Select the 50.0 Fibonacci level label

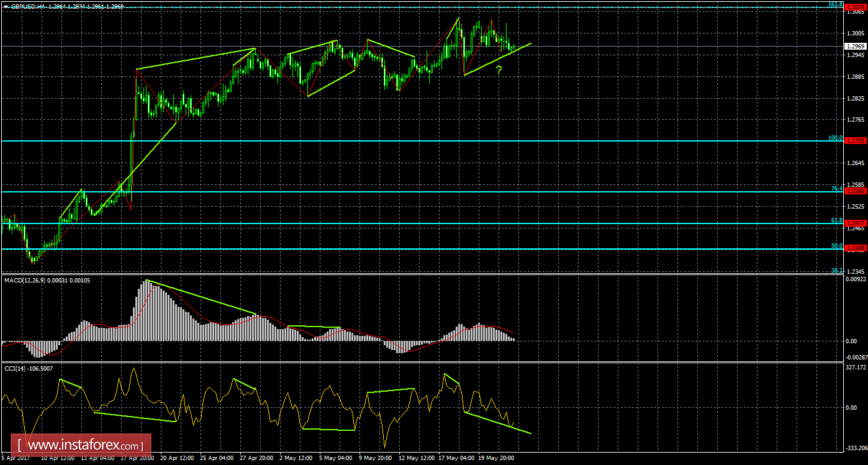(836, 246)
